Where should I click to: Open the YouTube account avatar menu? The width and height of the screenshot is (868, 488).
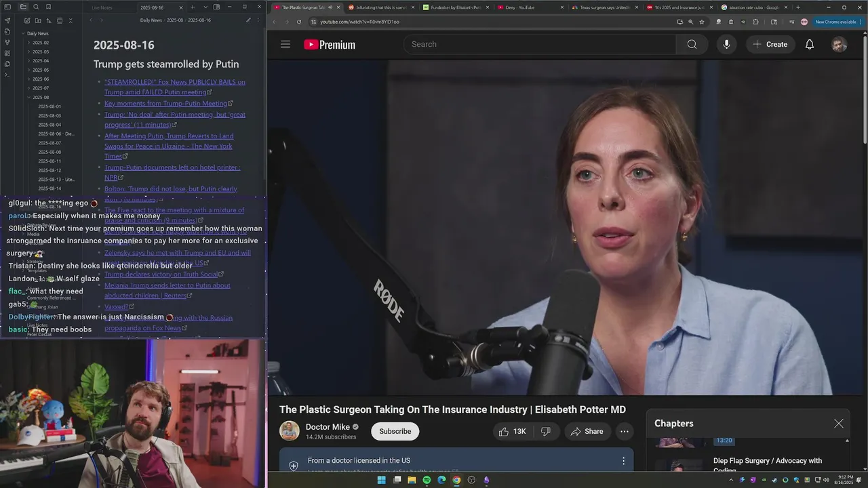coord(839,44)
